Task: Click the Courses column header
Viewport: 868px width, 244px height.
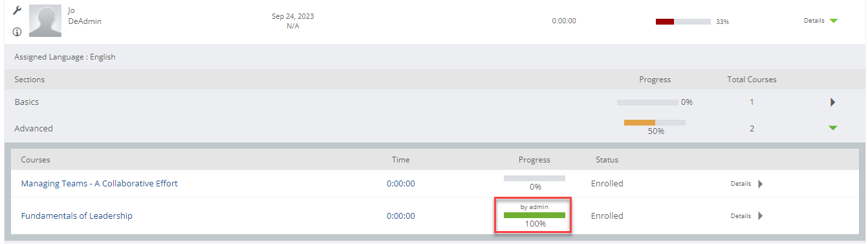Action: (36, 159)
